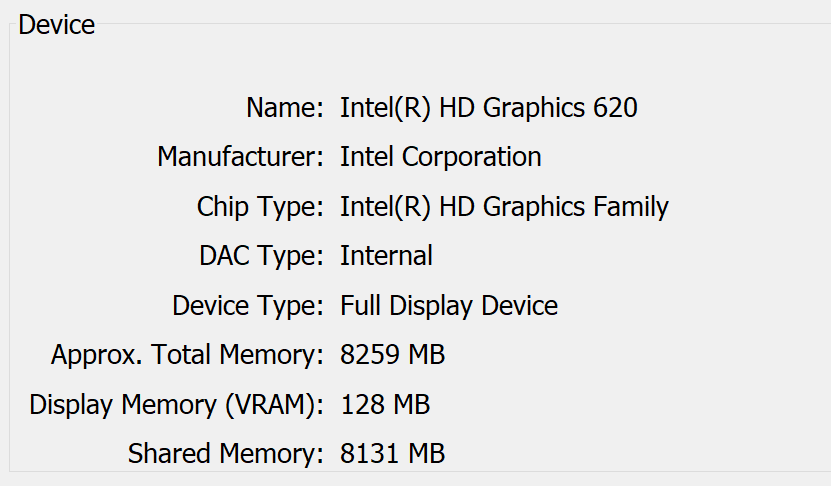Select the Manufacturer label
This screenshot has height=486, width=831.
[241, 157]
